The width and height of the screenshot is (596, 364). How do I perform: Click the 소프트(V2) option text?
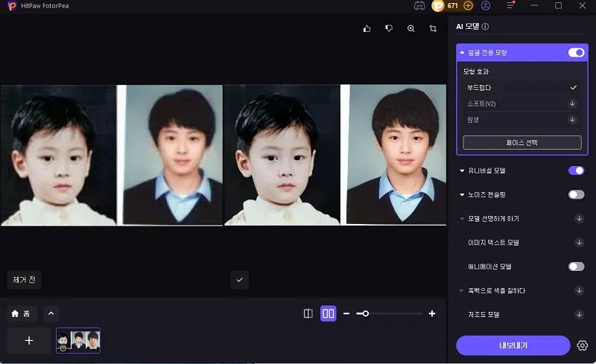[481, 103]
